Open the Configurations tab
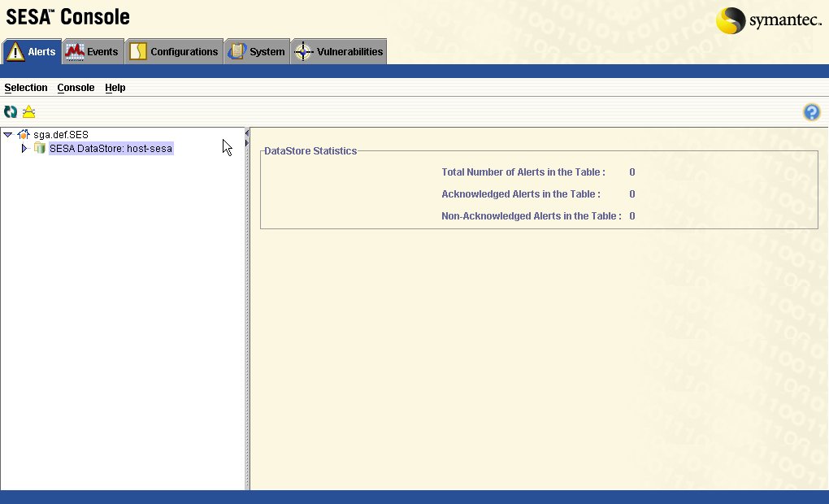829x504 pixels. point(174,52)
